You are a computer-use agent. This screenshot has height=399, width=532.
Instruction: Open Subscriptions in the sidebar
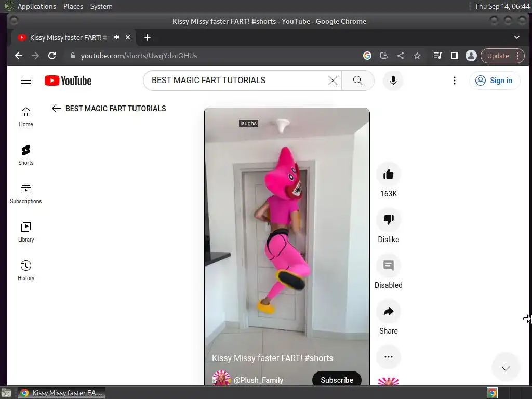pos(26,194)
